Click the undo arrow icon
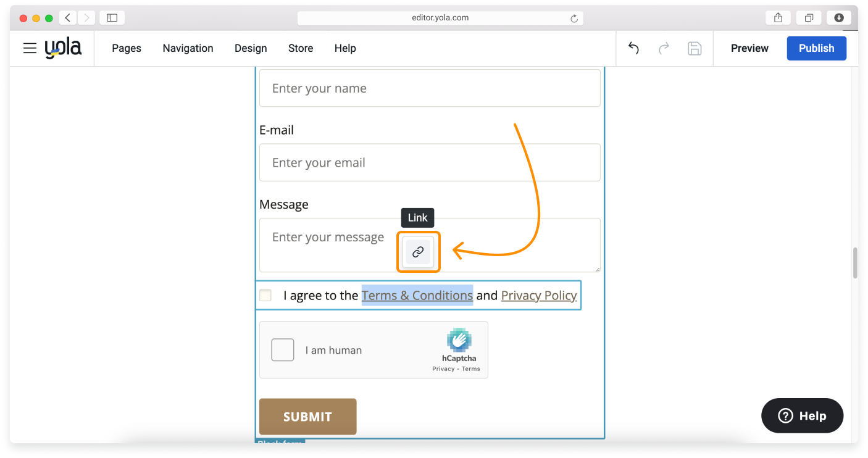The width and height of the screenshot is (868, 458). click(x=633, y=48)
